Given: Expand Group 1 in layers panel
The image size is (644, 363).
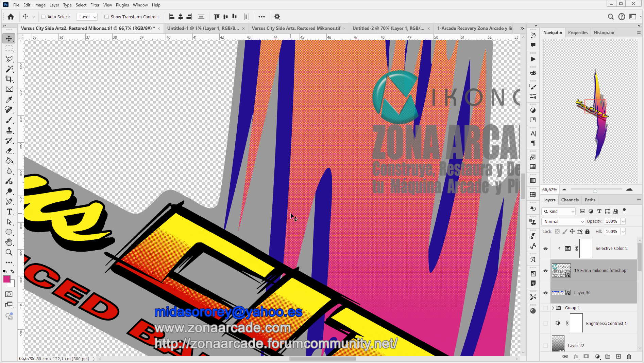Looking at the screenshot, I should coord(553,308).
